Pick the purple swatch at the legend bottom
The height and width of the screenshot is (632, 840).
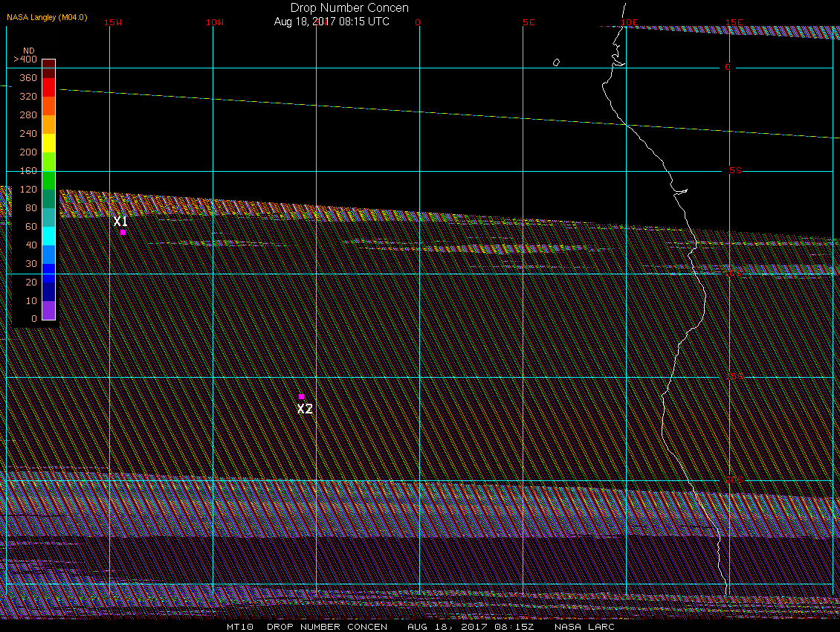tap(49, 310)
